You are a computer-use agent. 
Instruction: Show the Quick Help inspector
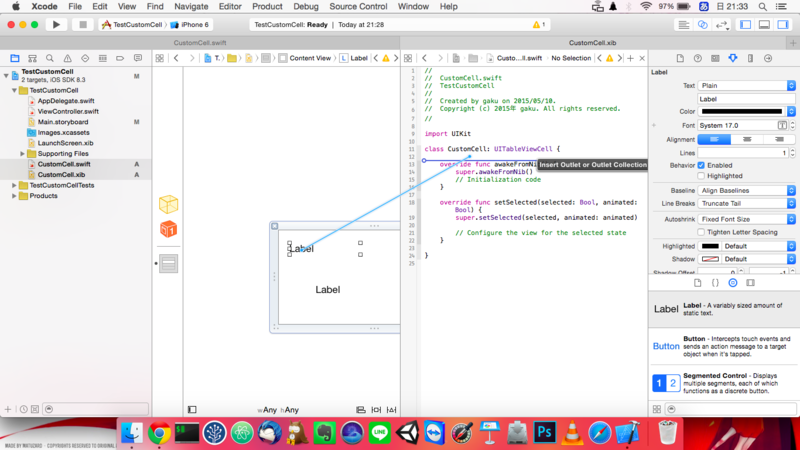[x=697, y=58]
